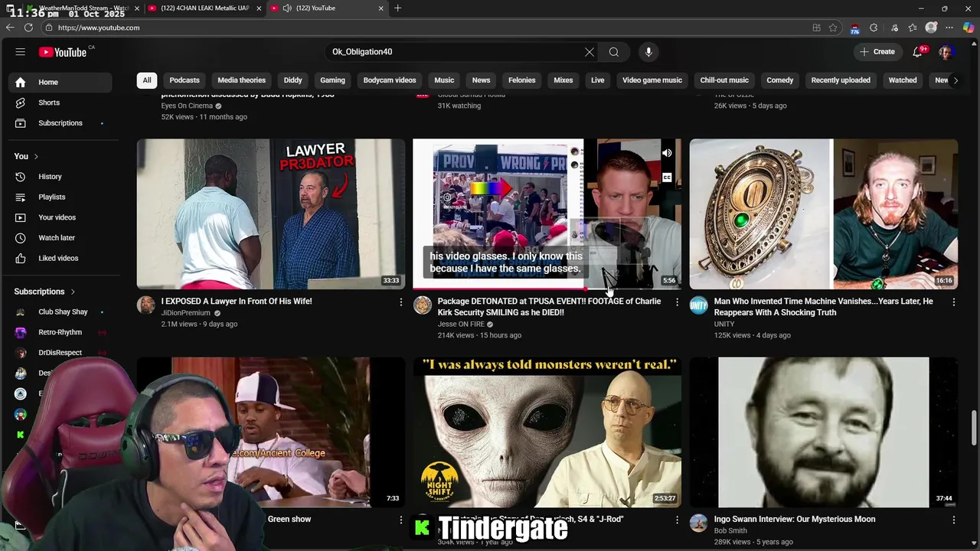Open the alien monsters video thumbnail

pyautogui.click(x=547, y=432)
